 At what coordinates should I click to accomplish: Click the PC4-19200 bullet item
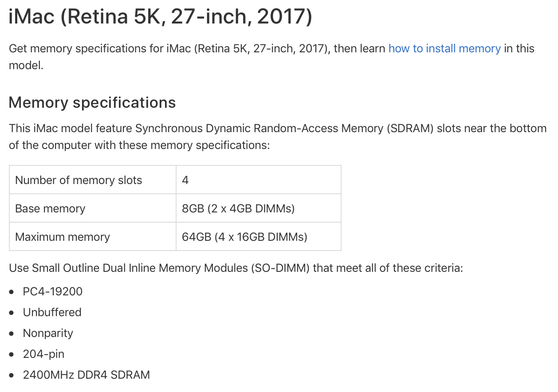[53, 291]
